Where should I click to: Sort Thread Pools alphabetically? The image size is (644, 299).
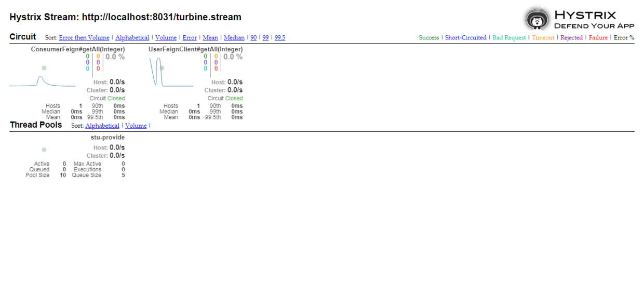pos(102,126)
